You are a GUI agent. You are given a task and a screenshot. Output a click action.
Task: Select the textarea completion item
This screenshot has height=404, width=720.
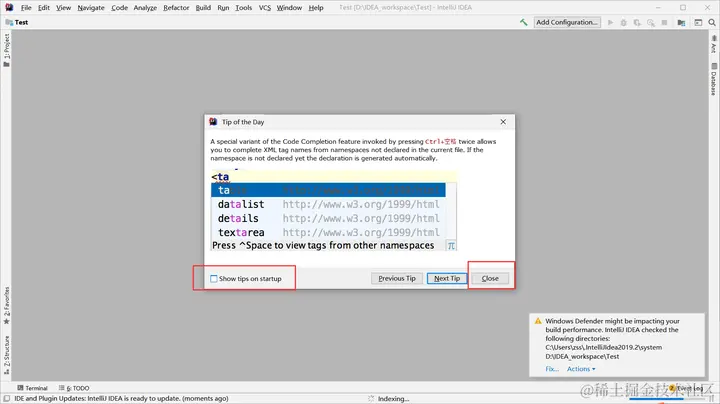point(328,232)
